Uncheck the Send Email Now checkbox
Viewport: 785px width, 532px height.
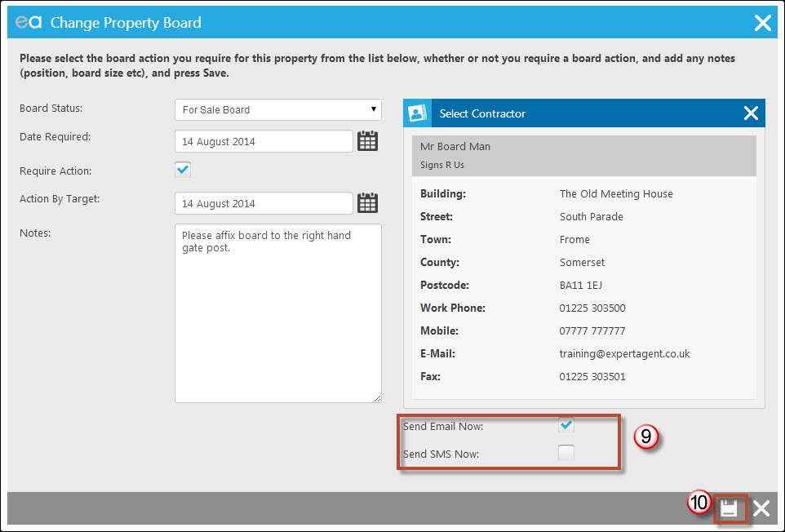[x=566, y=425]
